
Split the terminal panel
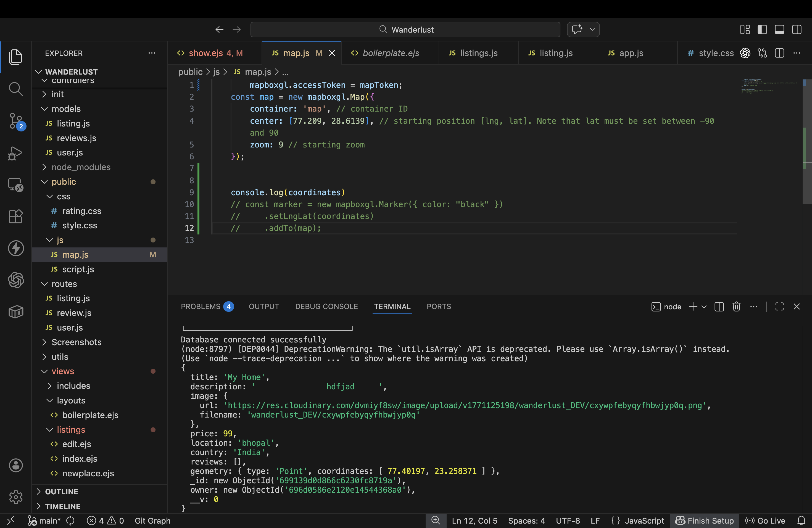(719, 307)
